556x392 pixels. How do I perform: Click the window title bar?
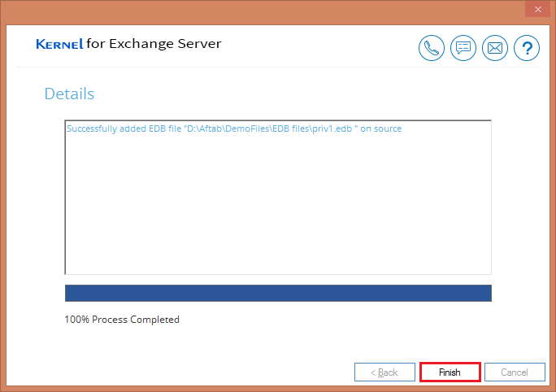tap(260, 10)
